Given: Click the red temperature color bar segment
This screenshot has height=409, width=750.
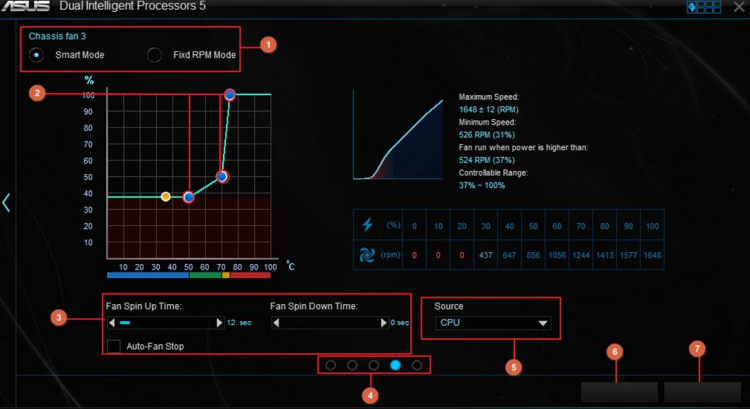Looking at the screenshot, I should click(x=250, y=275).
